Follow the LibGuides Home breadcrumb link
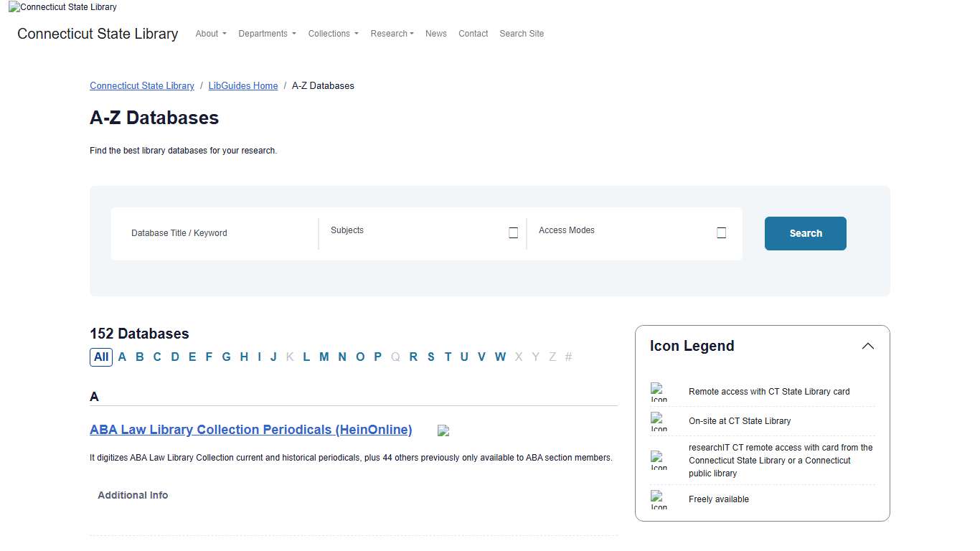 (242, 85)
